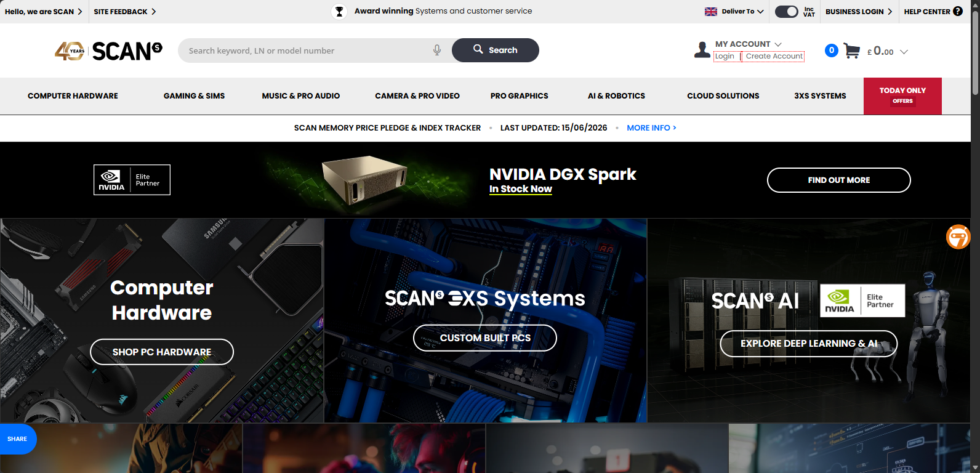Viewport: 980px width, 473px height.
Task: Click the My Account person icon
Action: click(x=702, y=50)
